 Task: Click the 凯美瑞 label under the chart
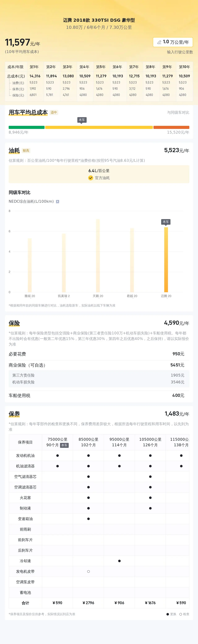tap(64, 296)
